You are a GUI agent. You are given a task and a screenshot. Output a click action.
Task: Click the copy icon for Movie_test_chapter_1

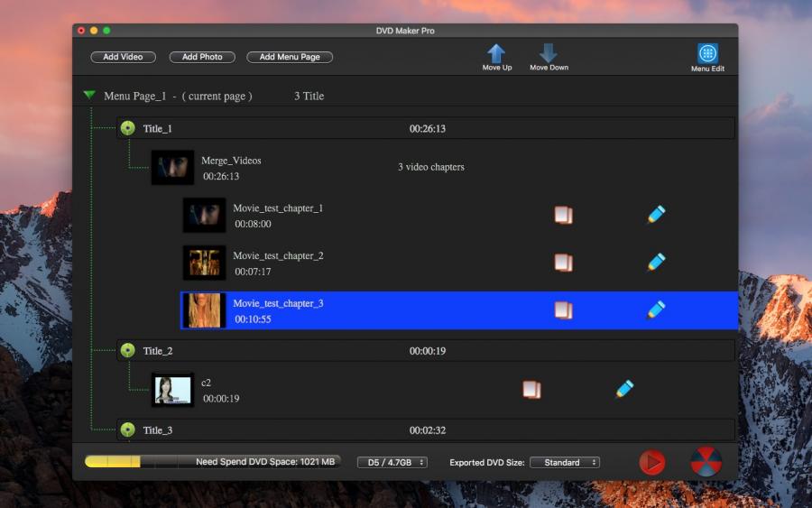tap(563, 215)
